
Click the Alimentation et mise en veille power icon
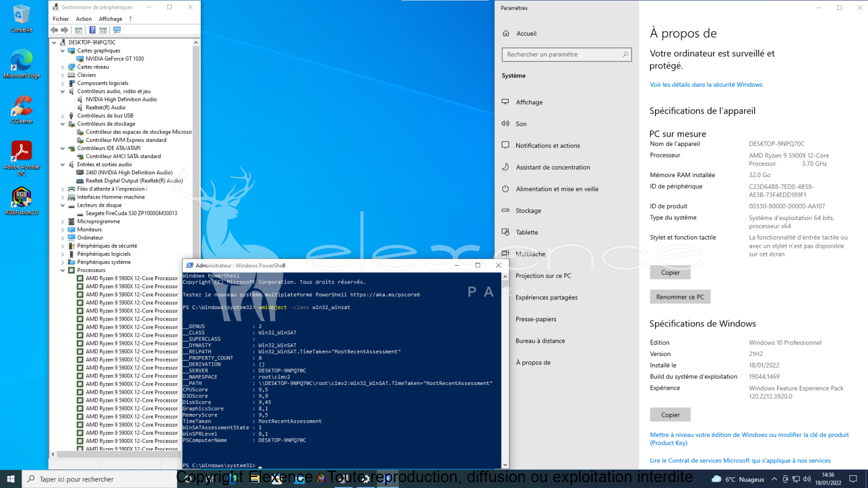[x=505, y=189]
